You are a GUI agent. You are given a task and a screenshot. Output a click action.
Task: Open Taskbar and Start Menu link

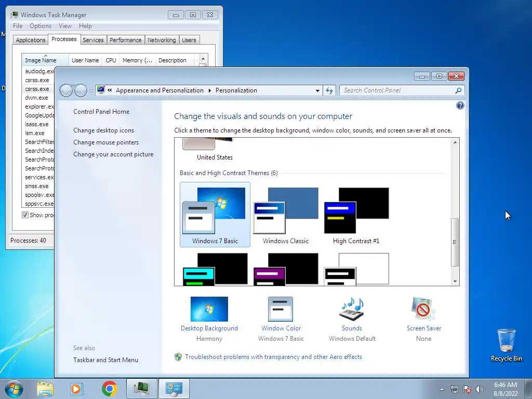pos(105,360)
